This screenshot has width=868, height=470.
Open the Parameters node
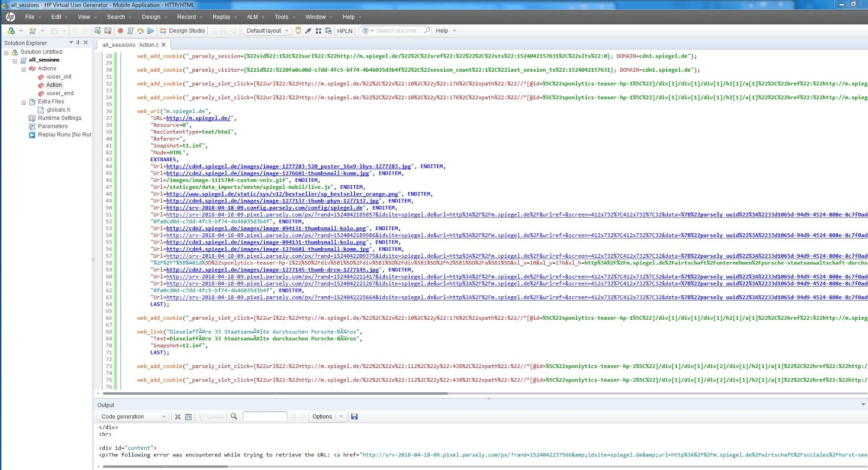click(53, 126)
